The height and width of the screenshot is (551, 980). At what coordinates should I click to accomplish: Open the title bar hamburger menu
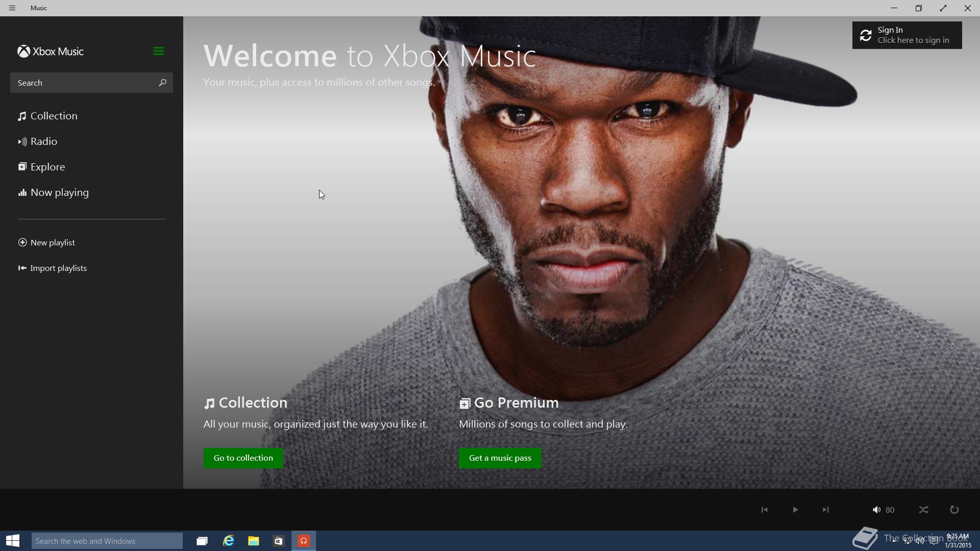(12, 8)
